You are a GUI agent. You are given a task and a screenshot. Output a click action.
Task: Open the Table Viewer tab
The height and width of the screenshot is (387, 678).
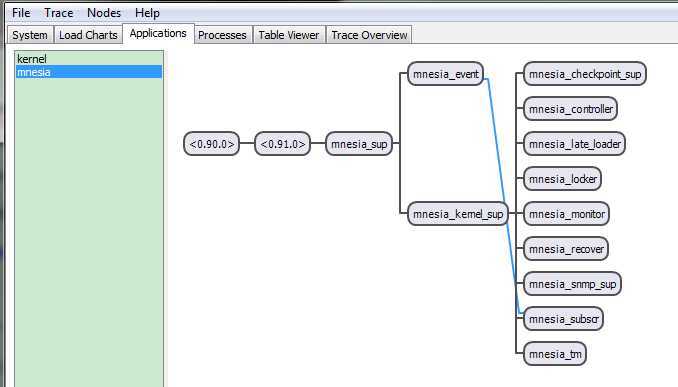pos(288,35)
